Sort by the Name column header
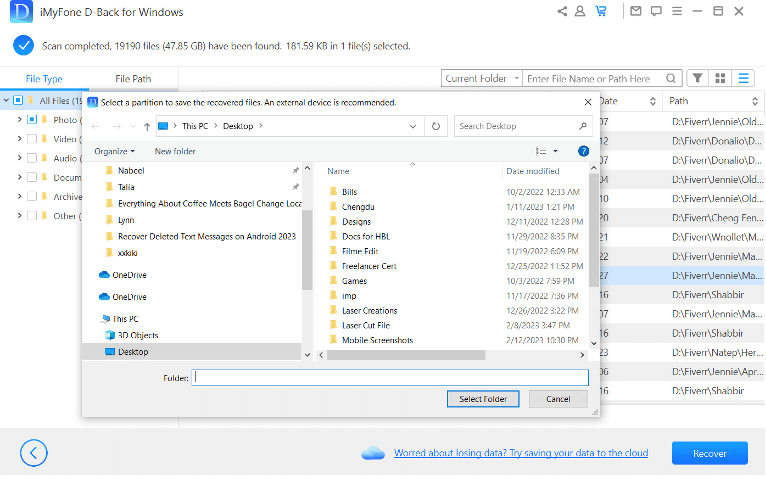Screen dimensions: 766x477 338,171
